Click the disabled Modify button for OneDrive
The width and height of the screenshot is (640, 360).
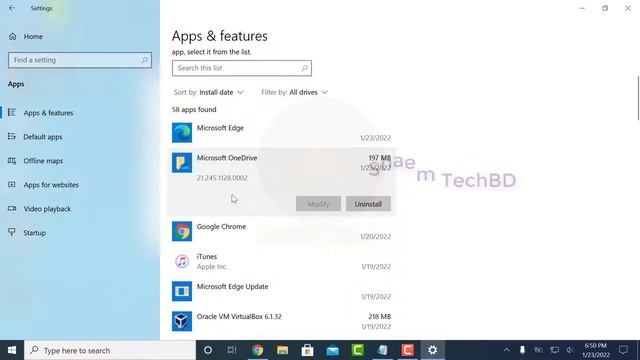point(318,204)
